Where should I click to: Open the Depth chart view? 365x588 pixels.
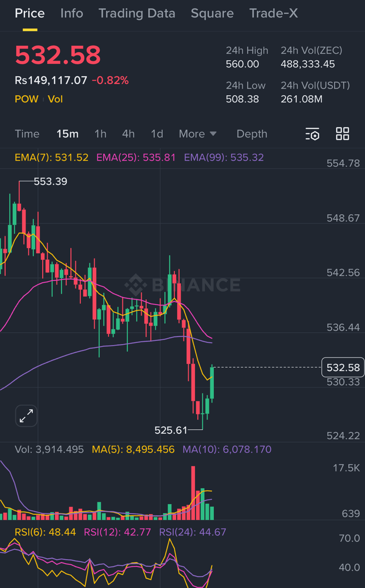click(x=252, y=134)
